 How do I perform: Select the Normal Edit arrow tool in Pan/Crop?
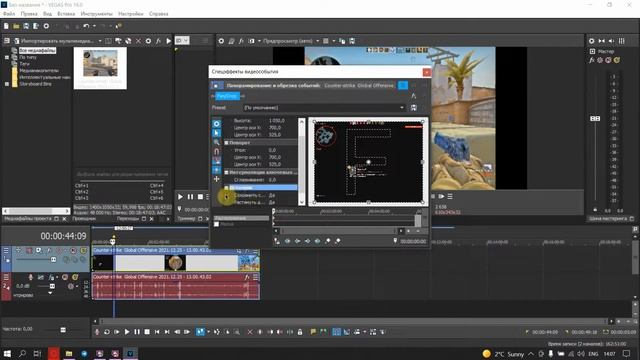(x=217, y=133)
